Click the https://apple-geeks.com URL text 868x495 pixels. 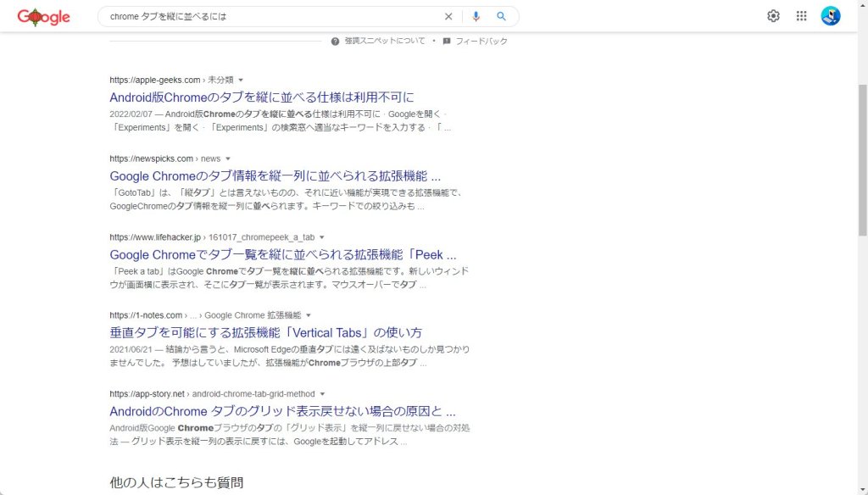point(155,81)
